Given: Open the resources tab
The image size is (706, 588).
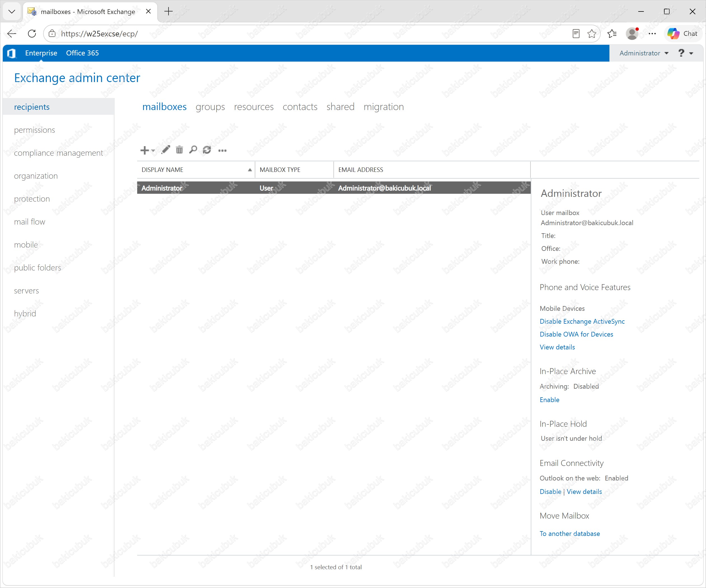Looking at the screenshot, I should [254, 107].
